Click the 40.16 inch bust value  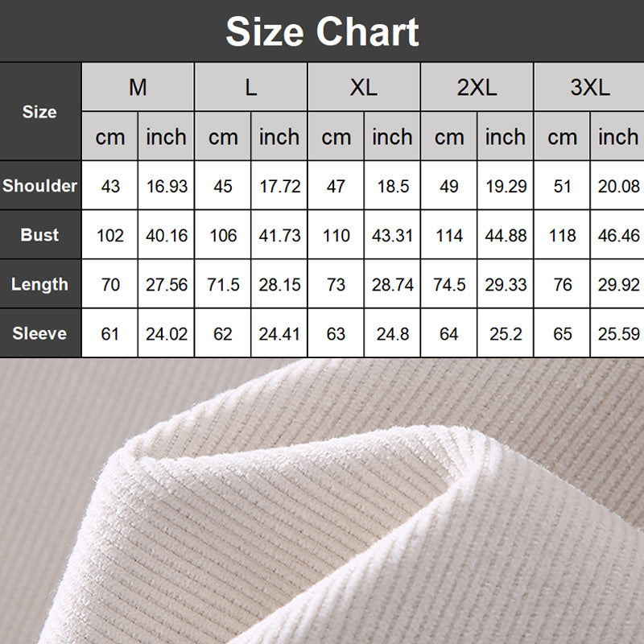coord(167,235)
